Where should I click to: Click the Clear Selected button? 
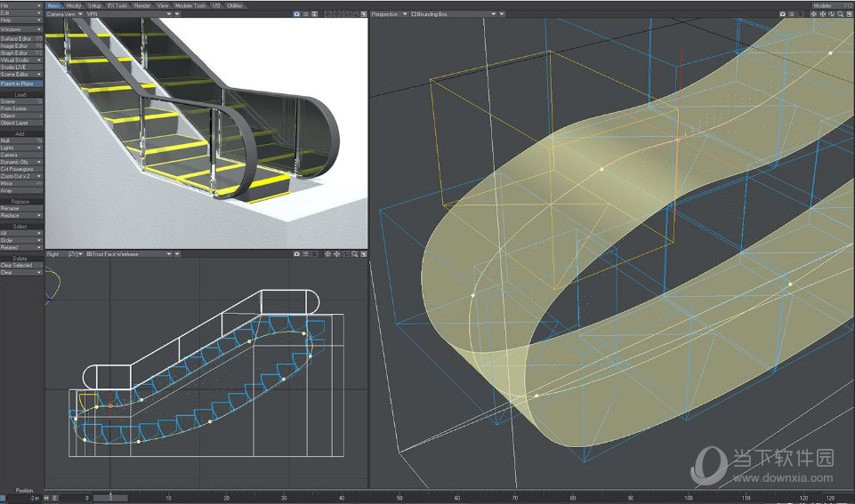21,265
